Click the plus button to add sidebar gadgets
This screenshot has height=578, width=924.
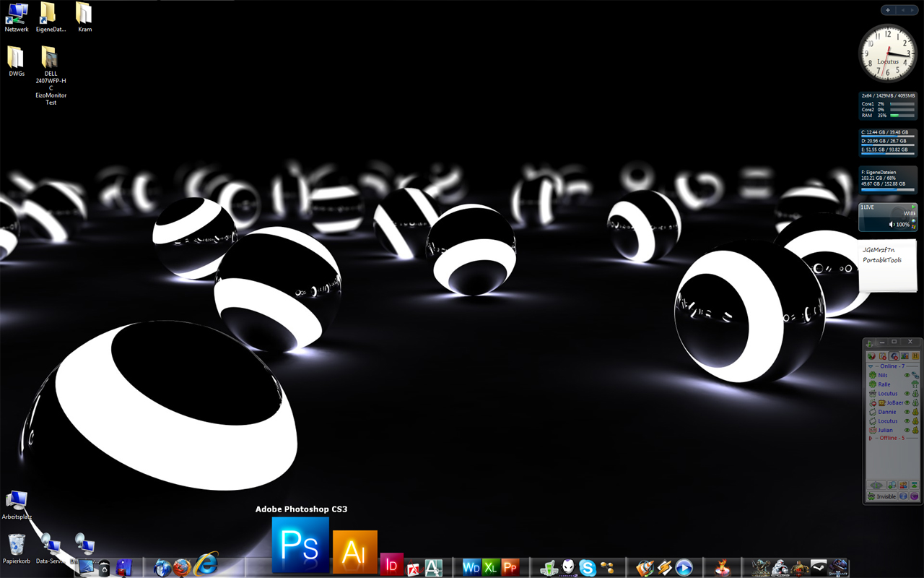[888, 10]
